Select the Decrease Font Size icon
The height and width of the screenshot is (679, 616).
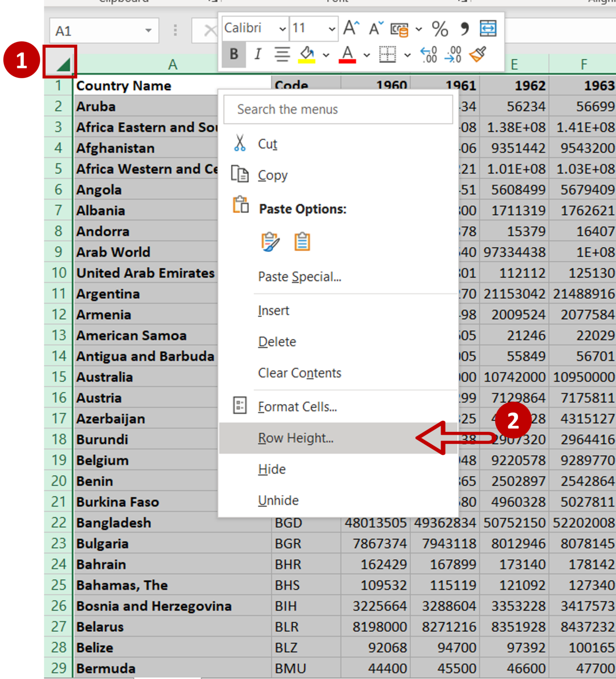tap(374, 28)
